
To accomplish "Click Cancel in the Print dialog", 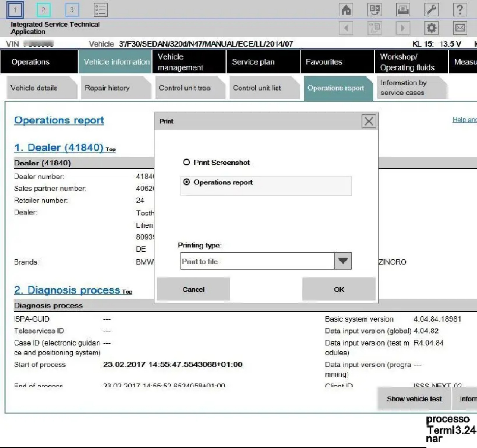I will pos(193,289).
